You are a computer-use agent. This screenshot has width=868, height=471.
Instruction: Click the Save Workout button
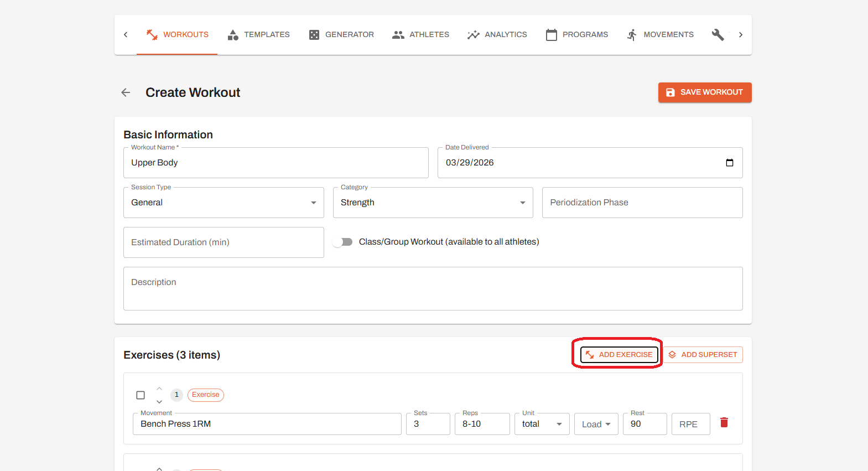[x=704, y=92]
